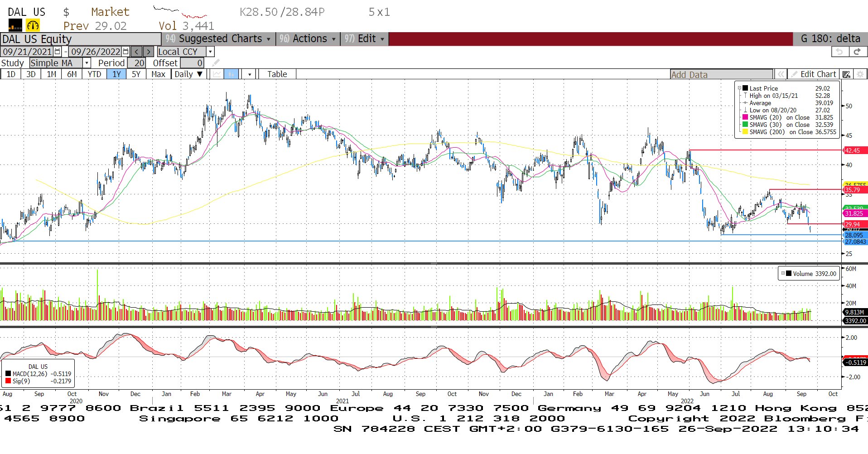Click SMAVG (200) yellow color swatch

[745, 132]
